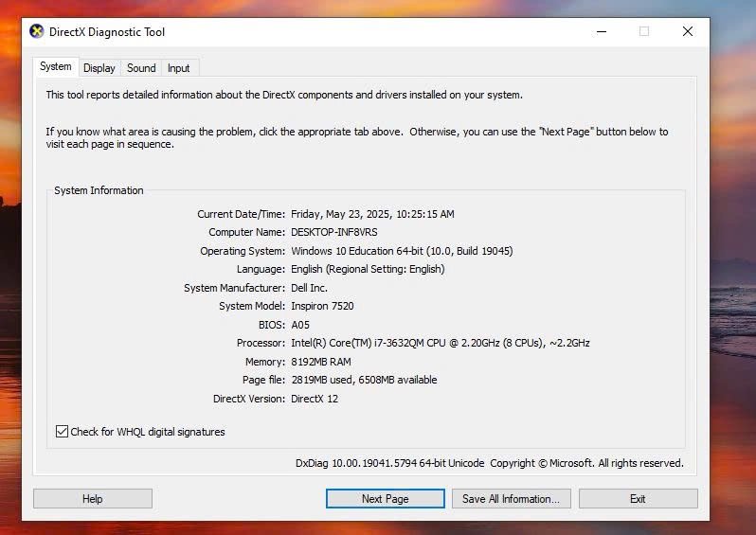Click the manufacturer value Dell Inc.

(x=309, y=288)
